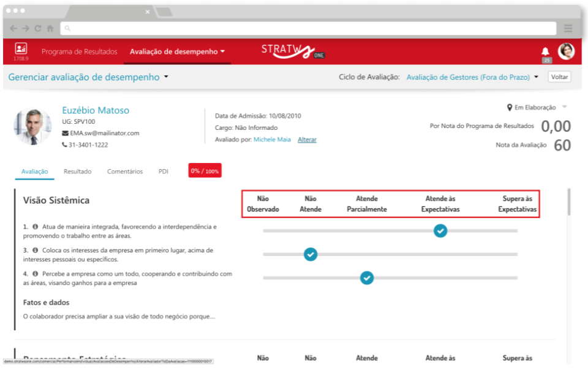588x378 pixels.
Task: Click info icon beside question 1
Action: point(36,227)
